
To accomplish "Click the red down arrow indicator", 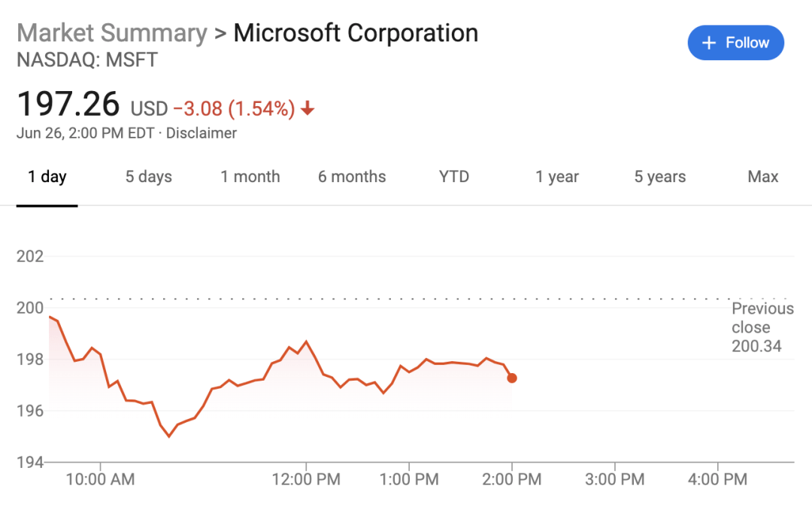I will tap(307, 109).
